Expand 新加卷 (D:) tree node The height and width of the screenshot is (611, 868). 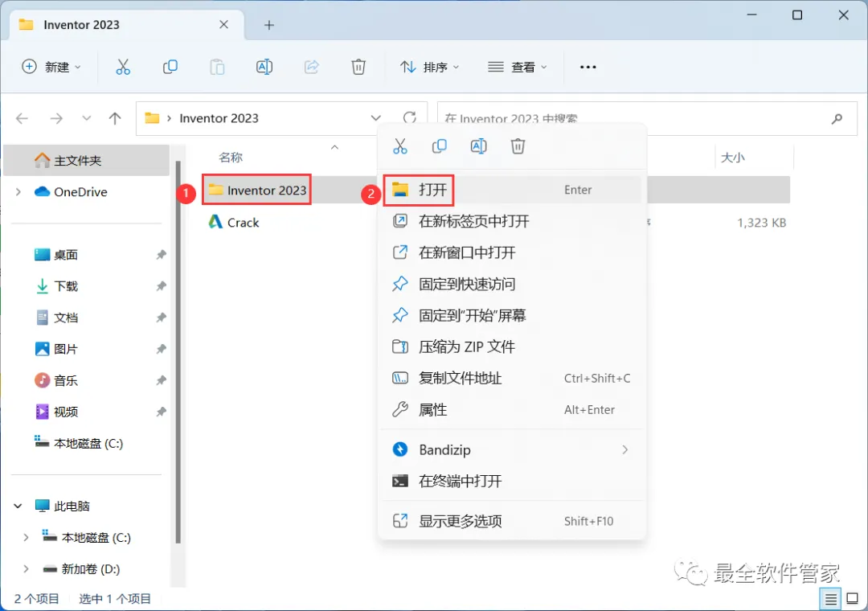(x=26, y=569)
